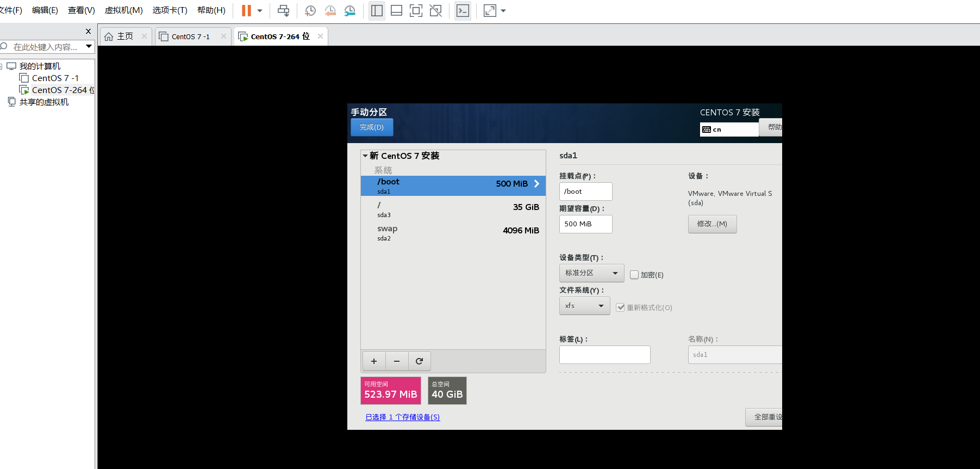Close the library sidebar panel

point(89,32)
